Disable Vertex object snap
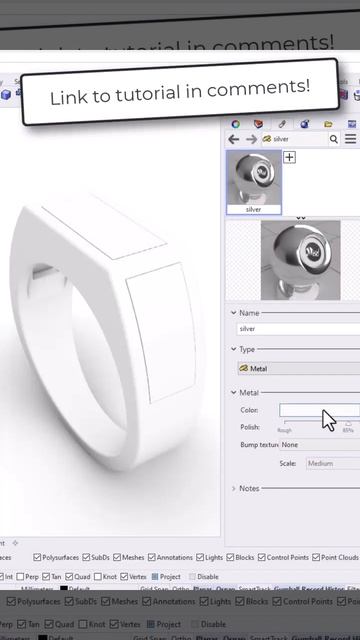The height and width of the screenshot is (640, 360). 124,577
